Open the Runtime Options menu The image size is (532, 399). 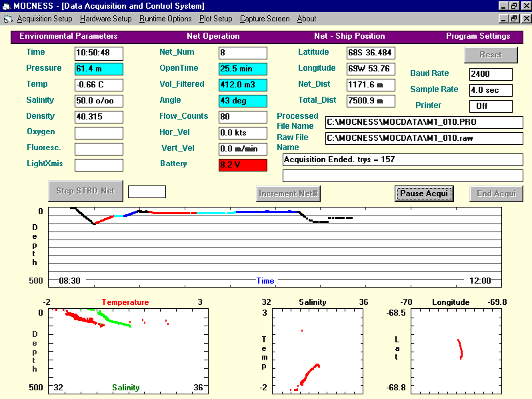165,19
